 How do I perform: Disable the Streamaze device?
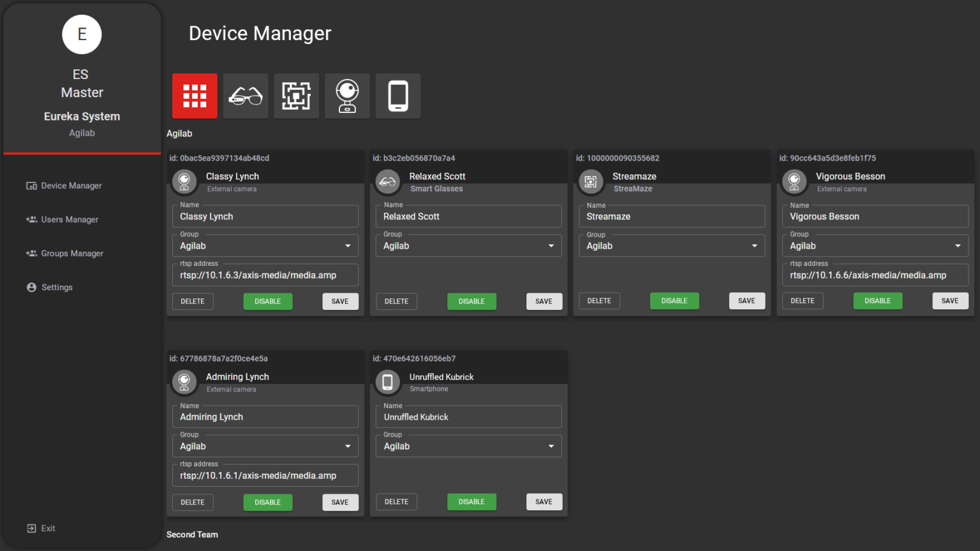coord(674,300)
